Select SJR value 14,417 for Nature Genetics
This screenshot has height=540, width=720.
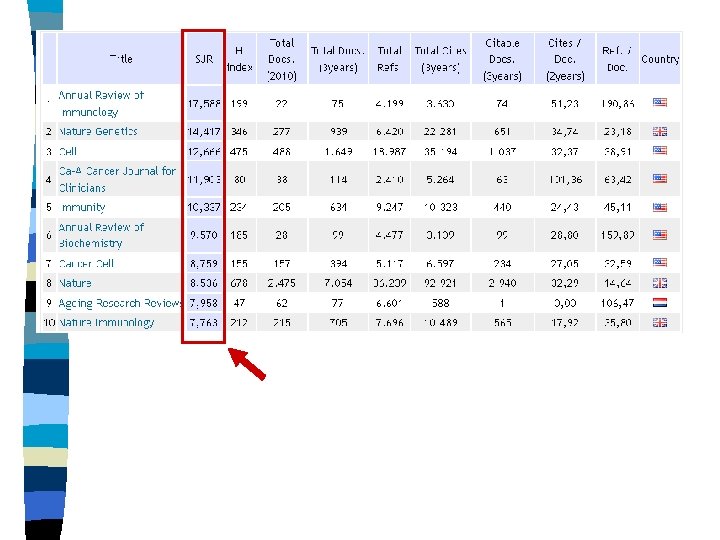[204, 131]
